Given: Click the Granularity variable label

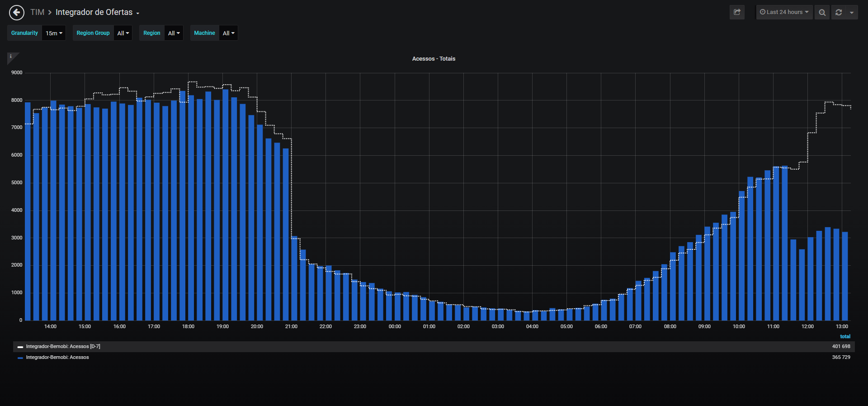Looking at the screenshot, I should pos(24,33).
